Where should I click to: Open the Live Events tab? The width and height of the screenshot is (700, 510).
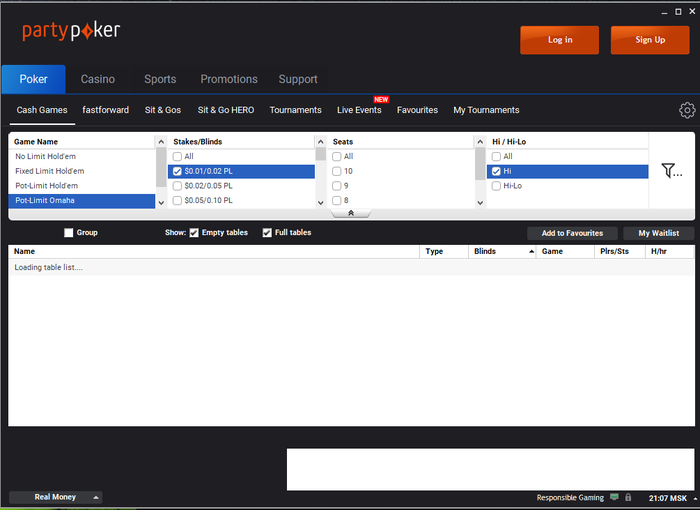pyautogui.click(x=359, y=110)
